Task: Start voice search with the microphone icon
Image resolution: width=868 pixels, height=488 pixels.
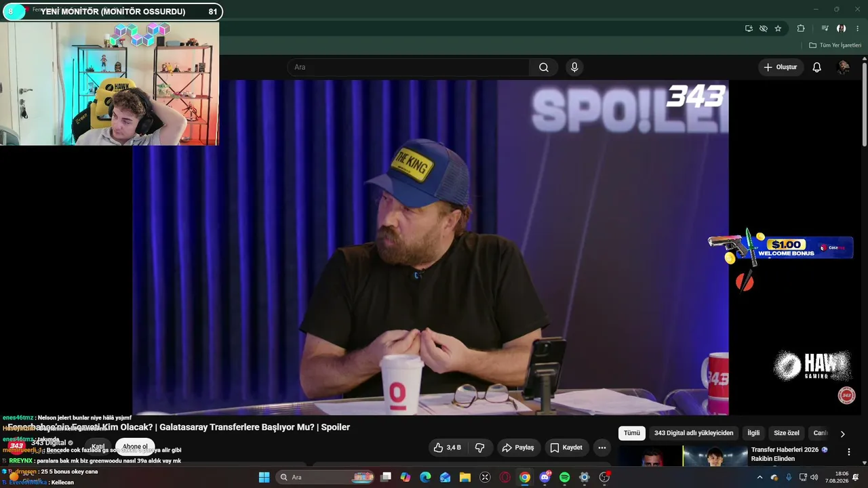Action: (x=574, y=67)
